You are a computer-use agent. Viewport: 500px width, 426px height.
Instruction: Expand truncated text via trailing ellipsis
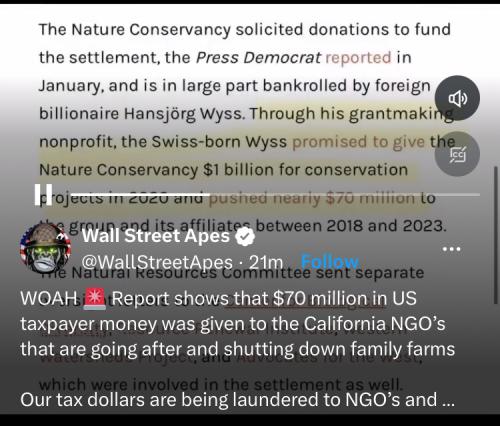448,401
